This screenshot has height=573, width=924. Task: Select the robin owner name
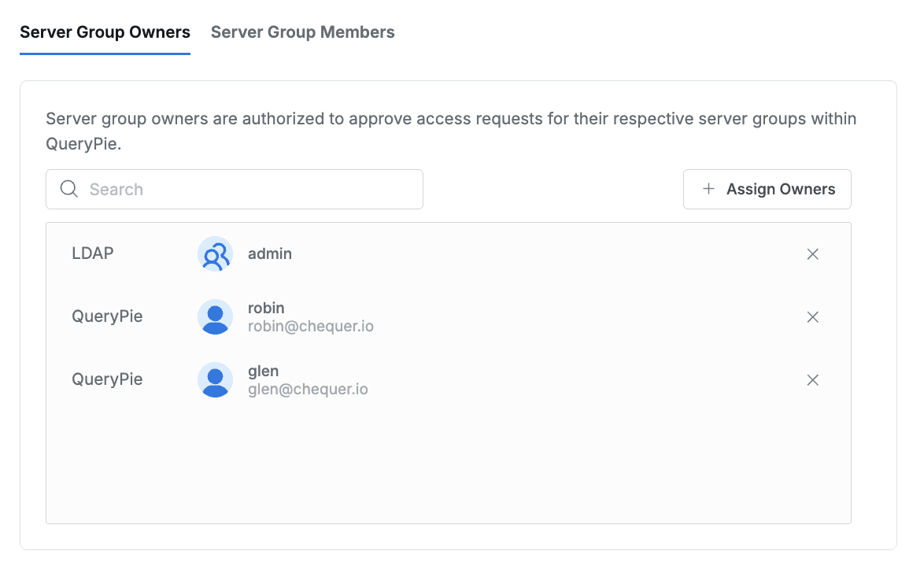click(266, 308)
